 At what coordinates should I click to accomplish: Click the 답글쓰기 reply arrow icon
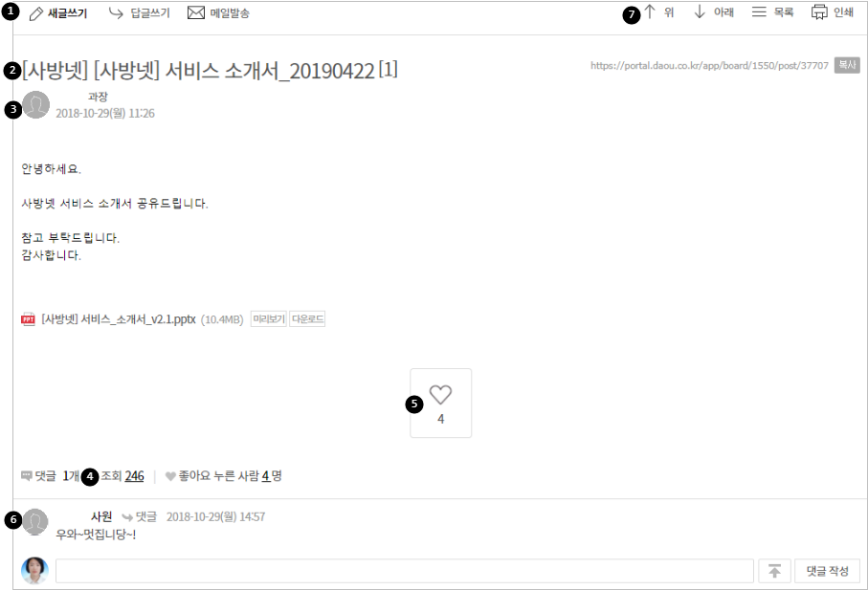tap(116, 12)
